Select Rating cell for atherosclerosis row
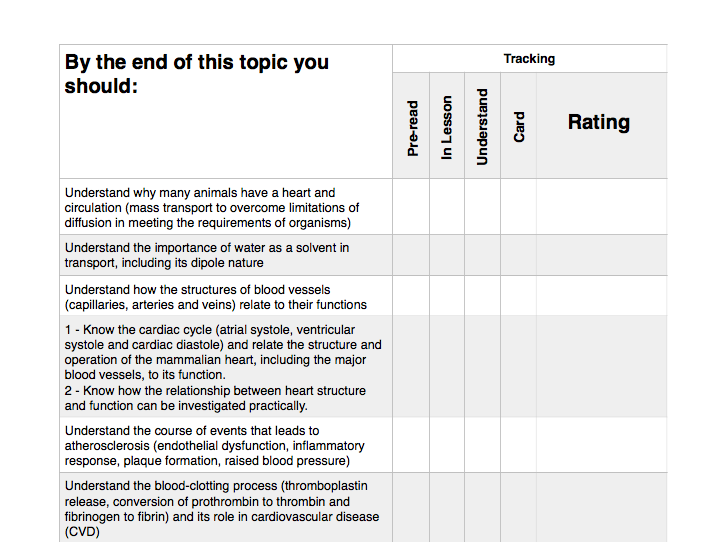 point(601,445)
